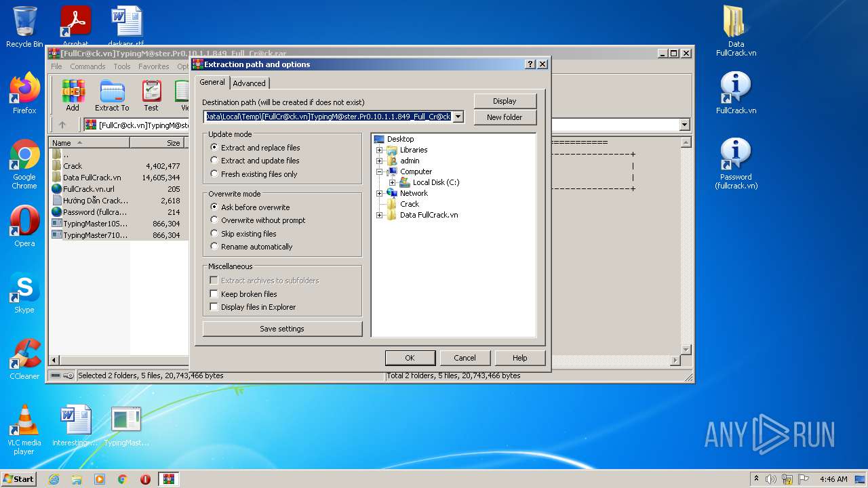Click the Start button
Image resolution: width=868 pixels, height=488 pixels.
coord(18,479)
